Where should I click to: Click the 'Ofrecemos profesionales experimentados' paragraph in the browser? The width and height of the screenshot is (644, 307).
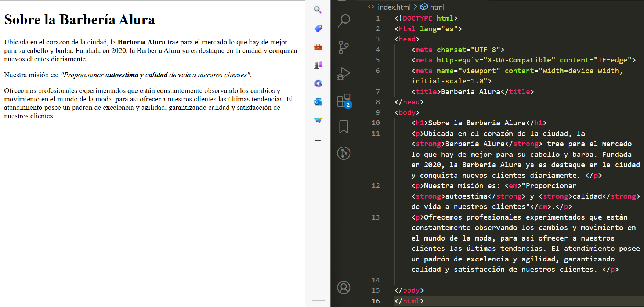pyautogui.click(x=148, y=103)
